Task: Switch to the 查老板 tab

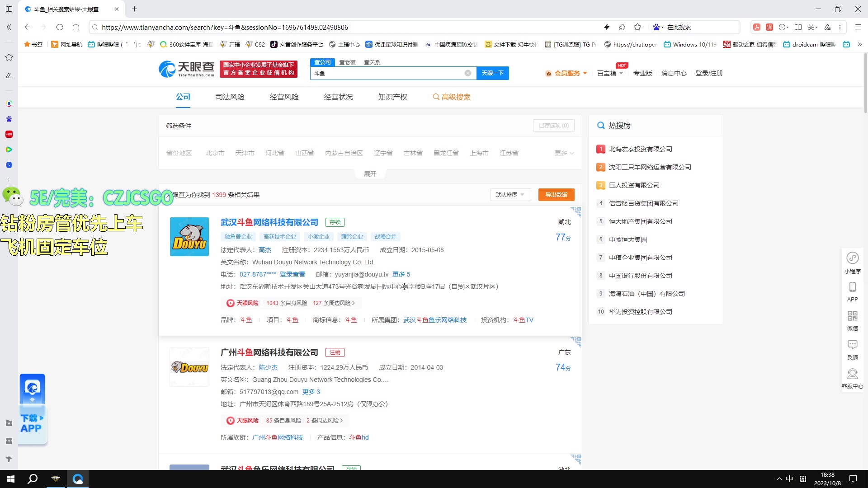Action: point(347,62)
